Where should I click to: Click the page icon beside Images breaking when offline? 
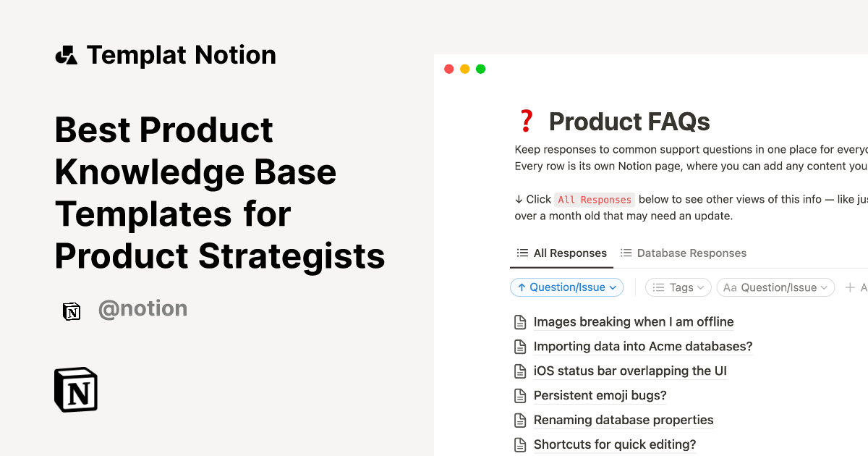pyautogui.click(x=521, y=321)
